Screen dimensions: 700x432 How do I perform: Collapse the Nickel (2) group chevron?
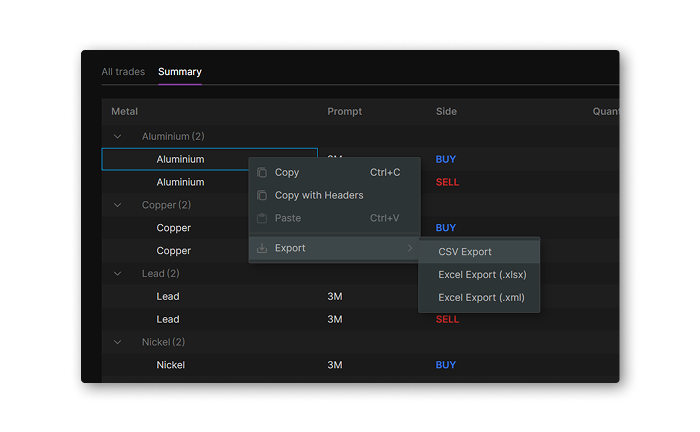[118, 342]
